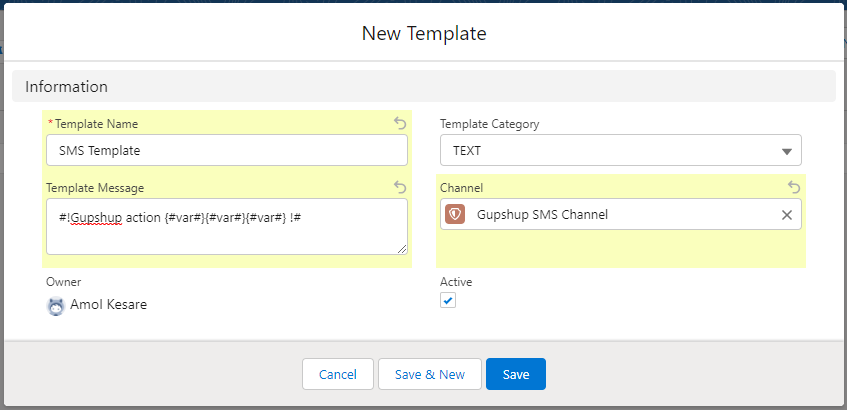
Task: Click the New Template dialog title
Action: (423, 33)
